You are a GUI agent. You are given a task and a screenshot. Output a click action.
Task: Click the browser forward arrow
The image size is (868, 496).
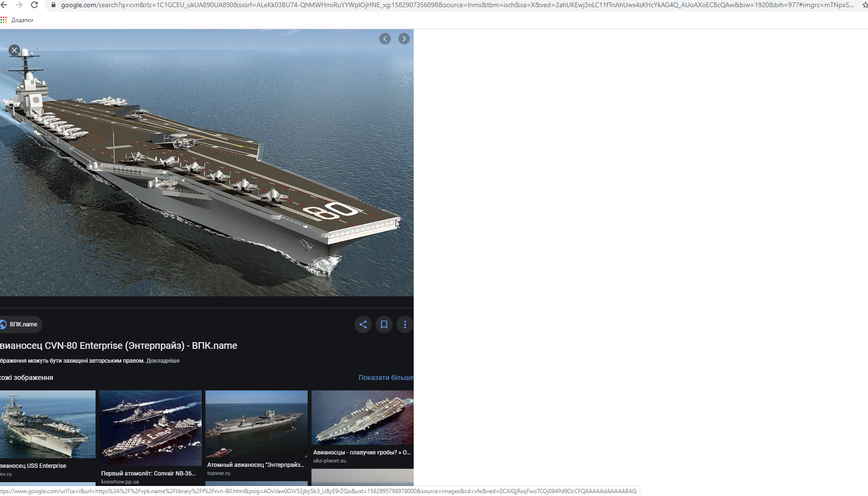pos(19,5)
